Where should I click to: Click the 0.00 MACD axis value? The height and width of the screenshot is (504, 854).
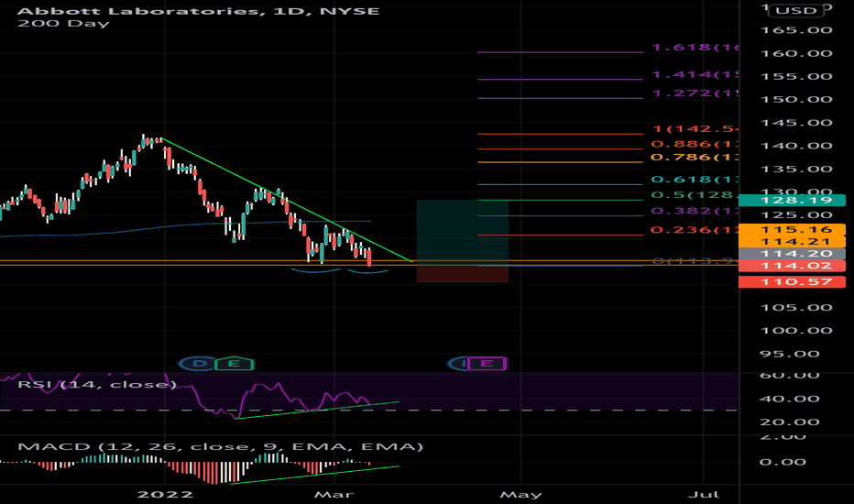(x=783, y=462)
